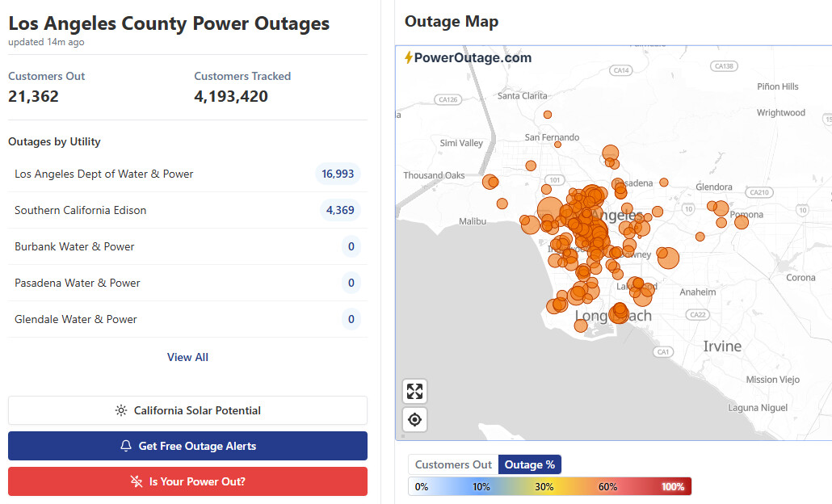
Task: Click the crossed-out plug icon
Action: 137,481
